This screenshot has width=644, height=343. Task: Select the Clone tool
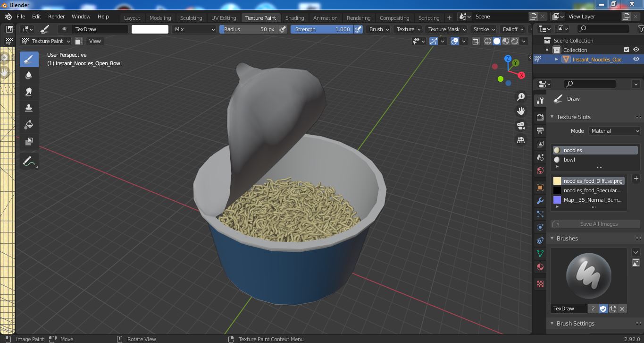click(x=29, y=108)
